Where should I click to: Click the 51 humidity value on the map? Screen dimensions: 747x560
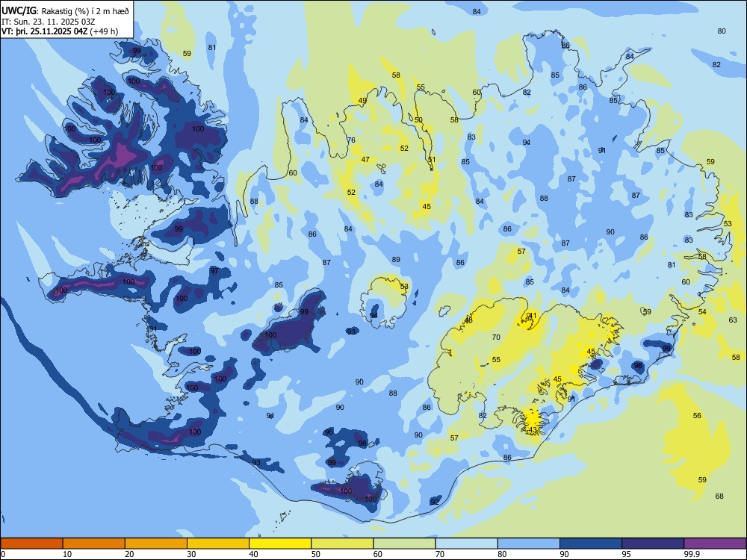click(x=432, y=160)
